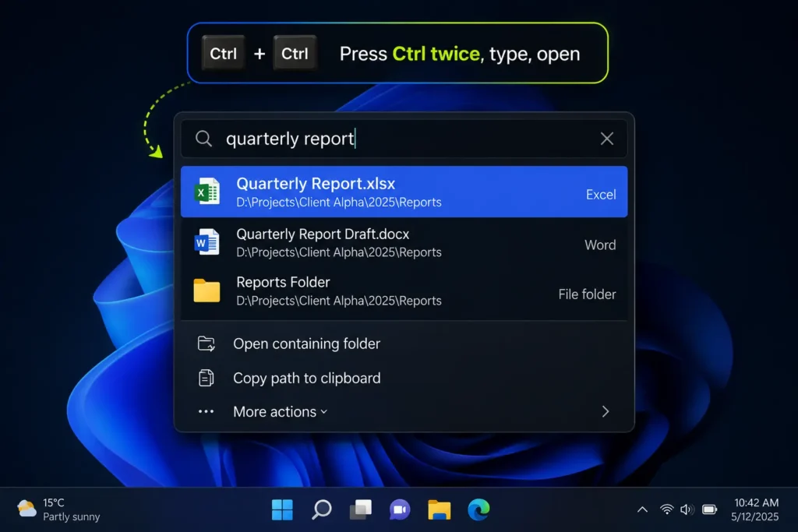Click the Wi-Fi icon in system tray
Image resolution: width=798 pixels, height=532 pixels.
coord(667,509)
